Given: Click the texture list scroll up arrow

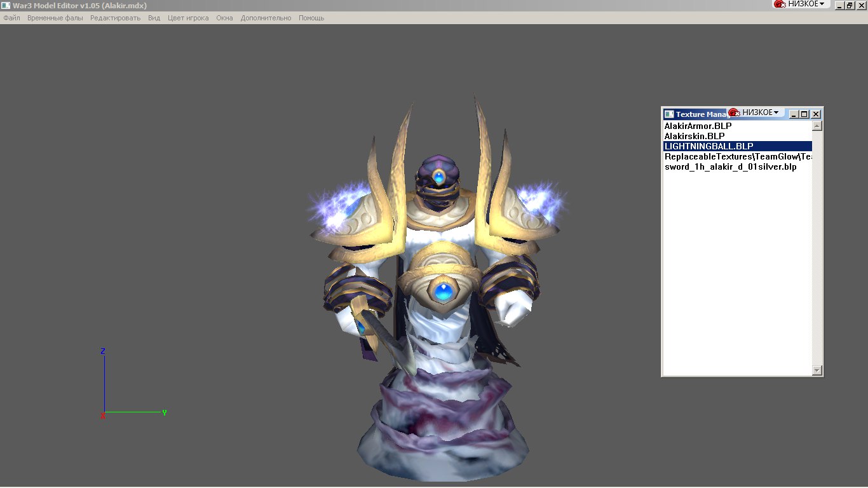Looking at the screenshot, I should 817,126.
